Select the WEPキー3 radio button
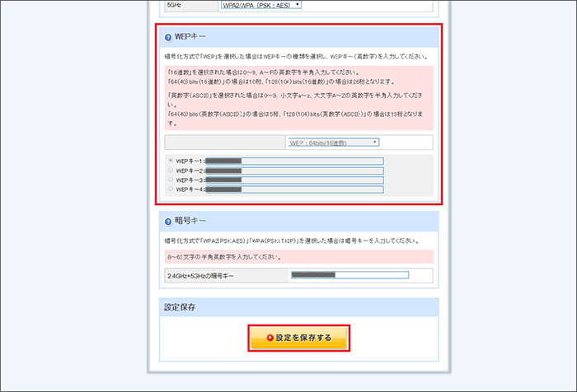This screenshot has height=392, width=577. point(171,179)
